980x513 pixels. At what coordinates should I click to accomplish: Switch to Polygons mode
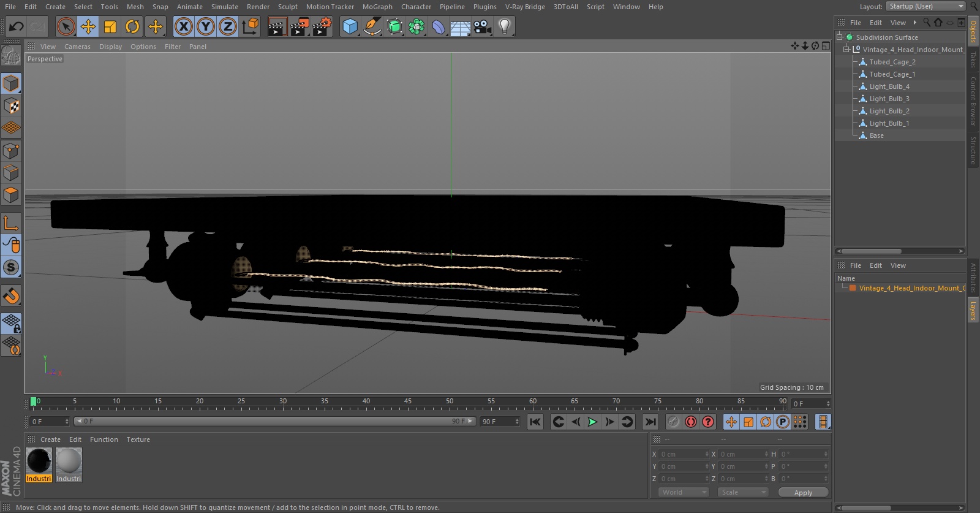(11, 196)
